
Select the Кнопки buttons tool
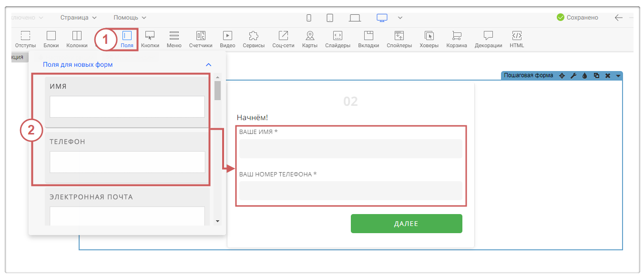tap(150, 39)
